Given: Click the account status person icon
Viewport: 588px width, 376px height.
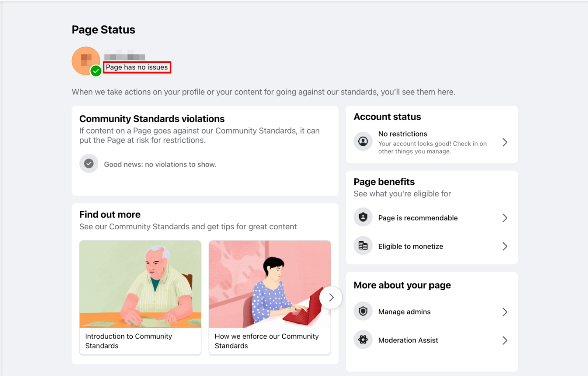Looking at the screenshot, I should click(x=363, y=141).
